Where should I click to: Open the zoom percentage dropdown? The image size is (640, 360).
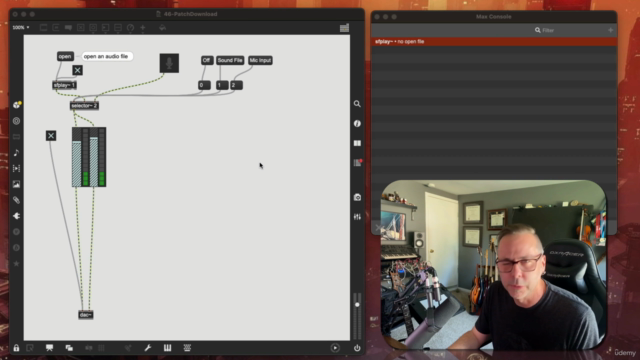pos(21,27)
